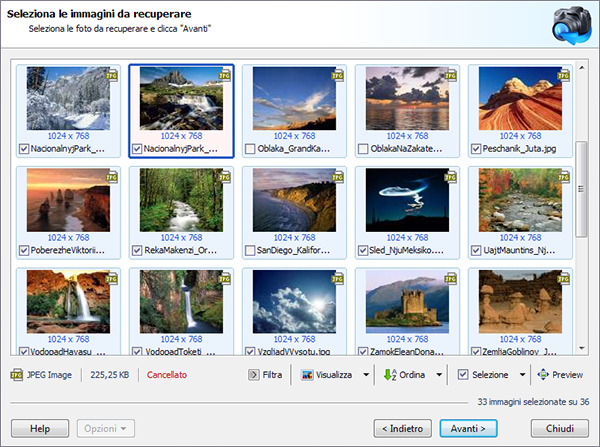
Task: Proceed with Avanti button
Action: [x=468, y=428]
